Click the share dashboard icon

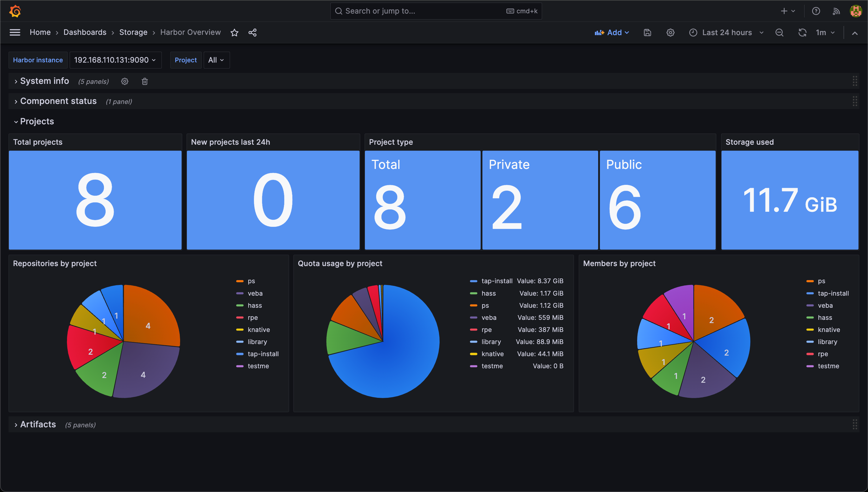[253, 32]
